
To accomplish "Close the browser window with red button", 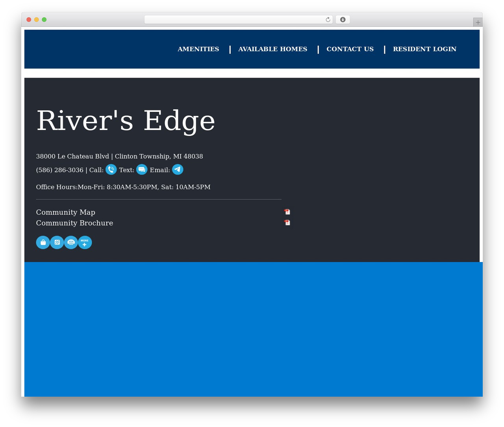I will pyautogui.click(x=29, y=20).
